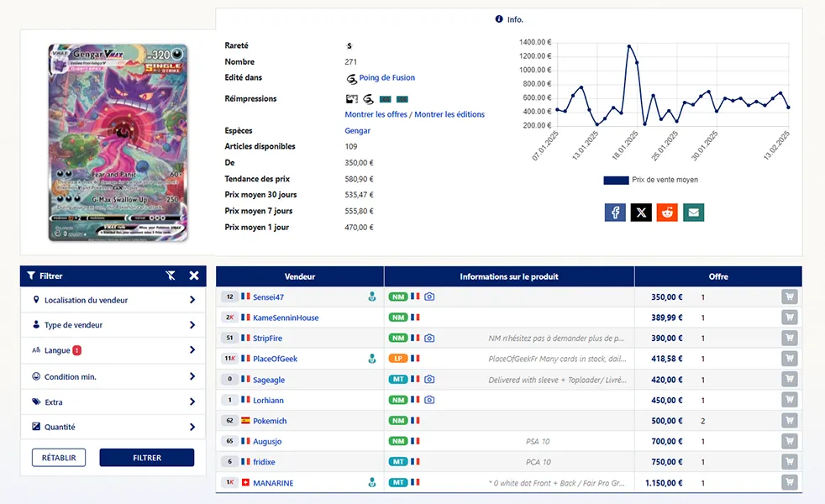The height and width of the screenshot is (504, 825).
Task: Click the Info icon above the chart
Action: pos(499,19)
